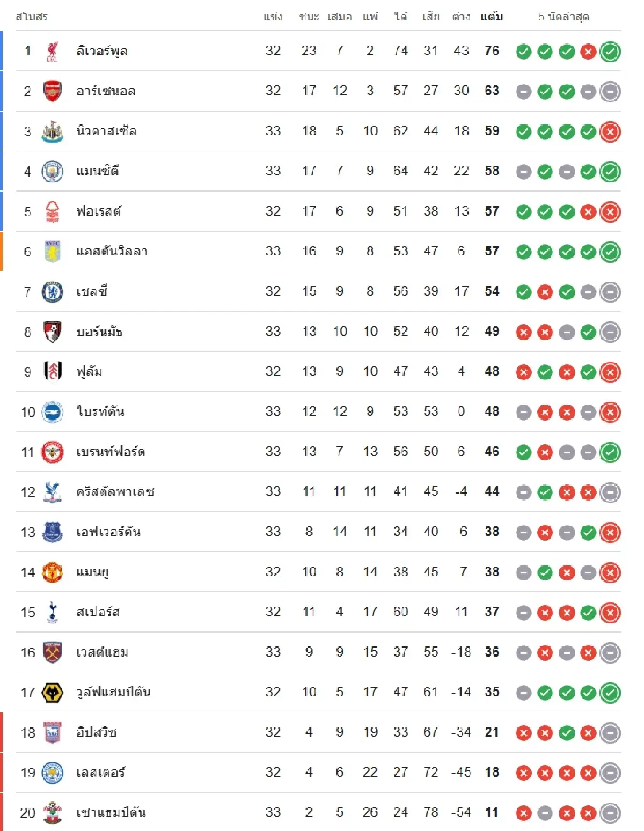Select the Liverpool club crest
The height and width of the screenshot is (831, 644).
52,51
